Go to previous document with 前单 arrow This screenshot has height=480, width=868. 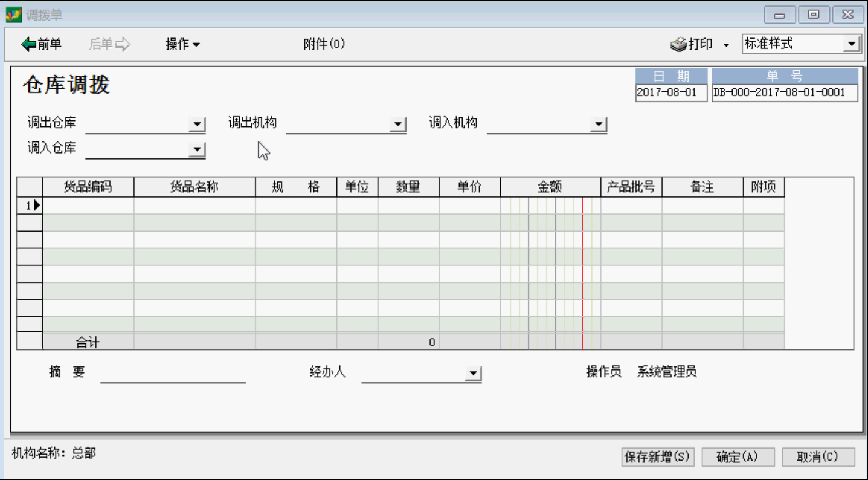41,44
